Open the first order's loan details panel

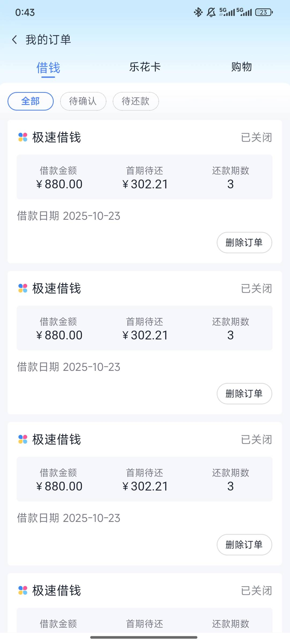point(144,177)
